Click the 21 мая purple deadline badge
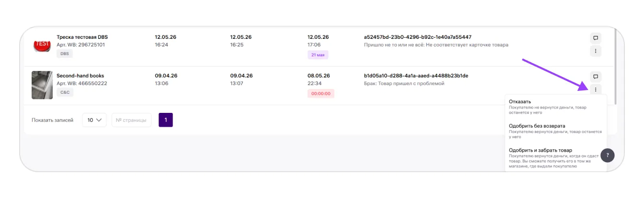Image resolution: width=644 pixels, height=198 pixels. click(318, 55)
